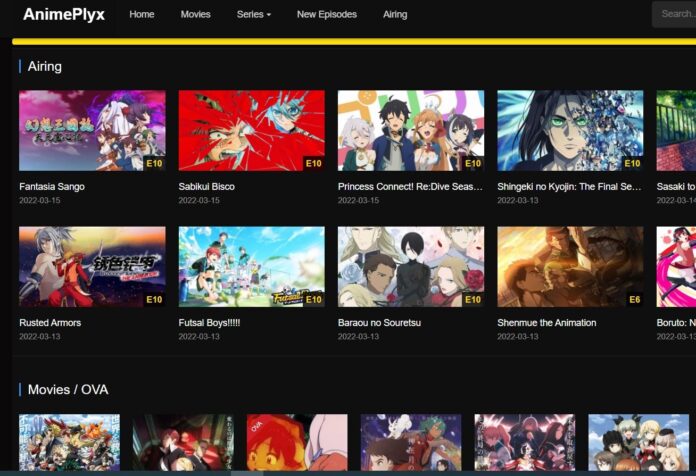
Task: Click the Fantasia Sango title link
Action: (x=52, y=186)
